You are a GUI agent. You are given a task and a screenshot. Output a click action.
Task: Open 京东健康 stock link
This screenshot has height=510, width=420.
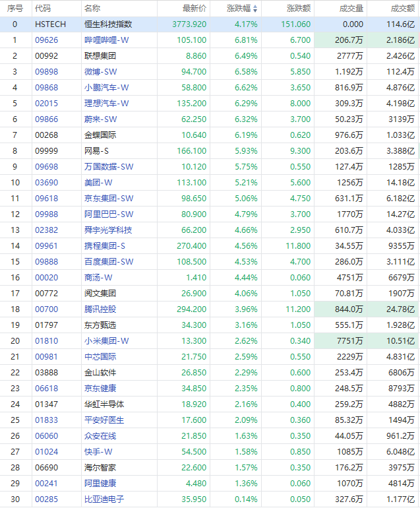coord(100,389)
